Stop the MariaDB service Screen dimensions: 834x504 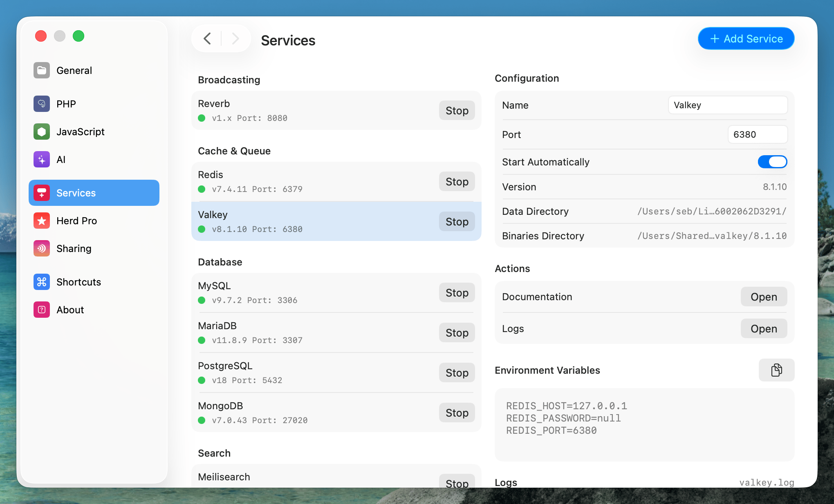point(457,333)
